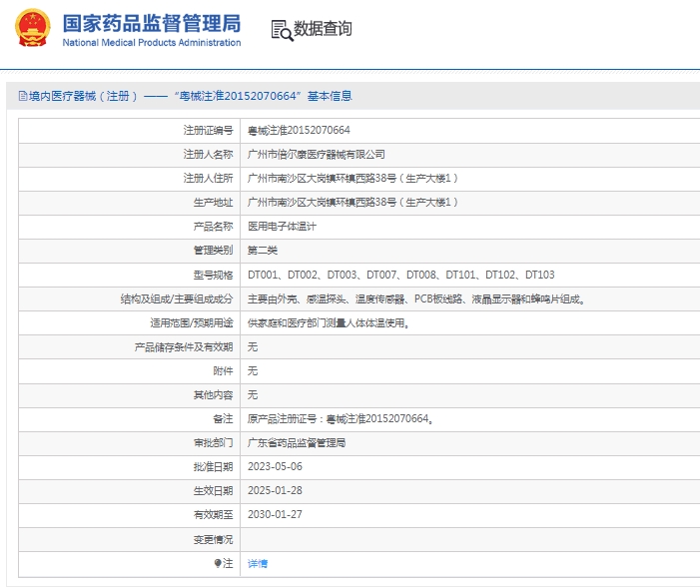Click the 变更情况 label

click(213, 539)
